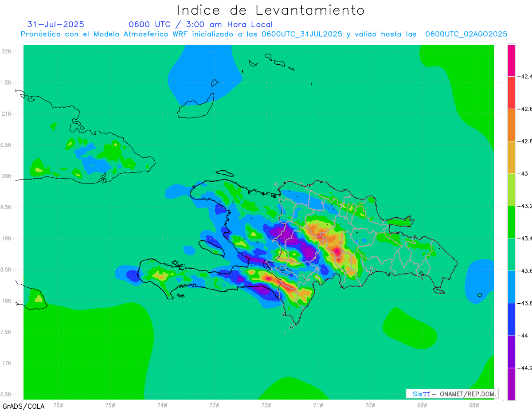Select purple swatch between -44 and -44.2
Viewport: 532px width, 411px height.
(x=511, y=352)
